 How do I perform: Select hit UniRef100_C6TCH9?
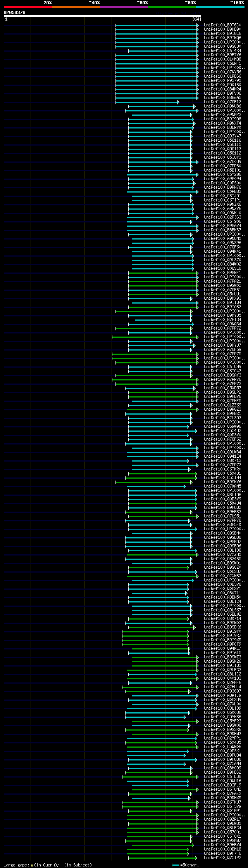coord(222,367)
